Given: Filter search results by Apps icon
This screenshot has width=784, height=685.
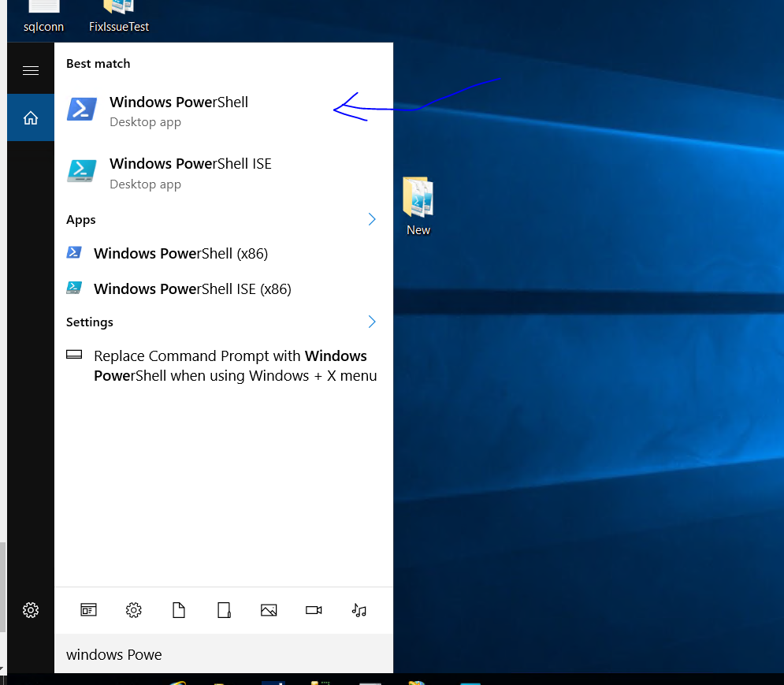Looking at the screenshot, I should click(x=88, y=609).
